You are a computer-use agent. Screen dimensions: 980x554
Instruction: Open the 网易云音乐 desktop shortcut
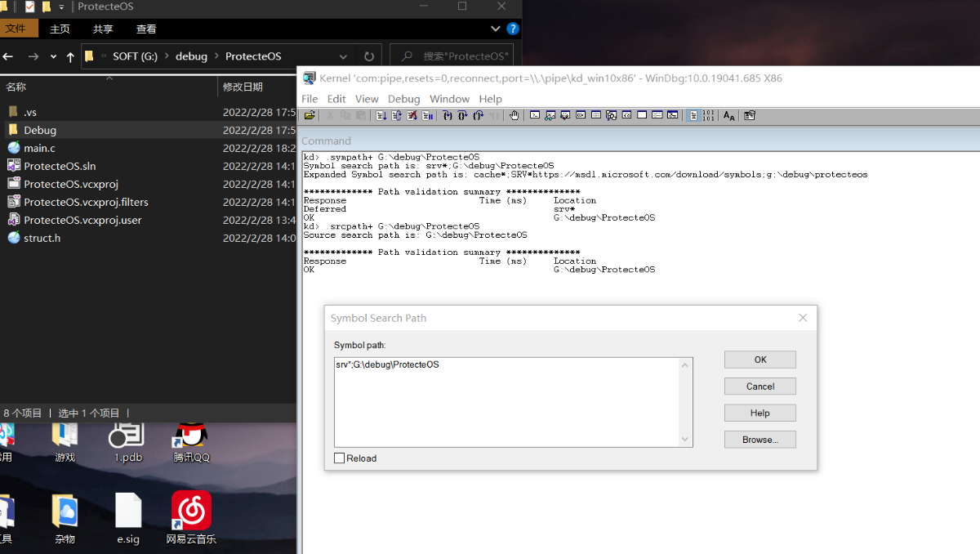191,517
